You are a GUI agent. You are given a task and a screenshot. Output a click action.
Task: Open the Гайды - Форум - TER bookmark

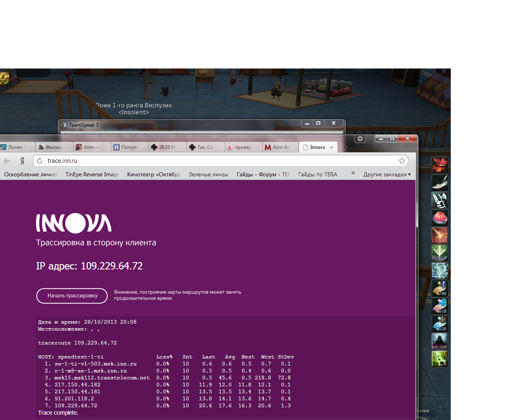pos(263,174)
